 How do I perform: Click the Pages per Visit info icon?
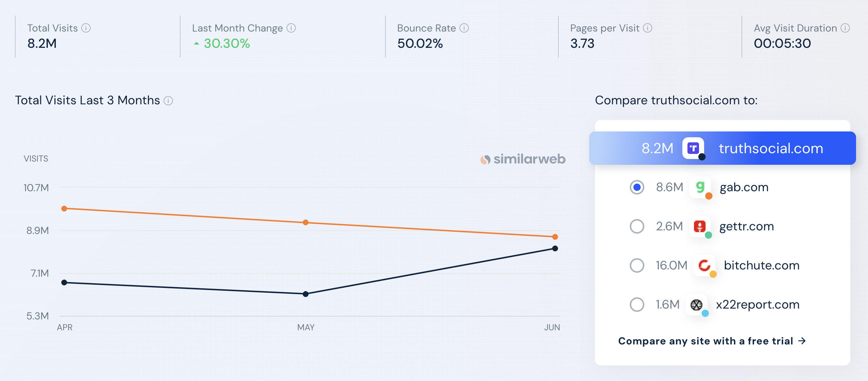pos(648,28)
